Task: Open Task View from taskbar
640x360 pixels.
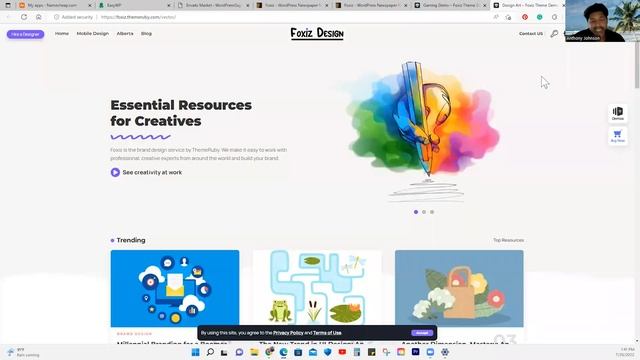Action: 224,352
